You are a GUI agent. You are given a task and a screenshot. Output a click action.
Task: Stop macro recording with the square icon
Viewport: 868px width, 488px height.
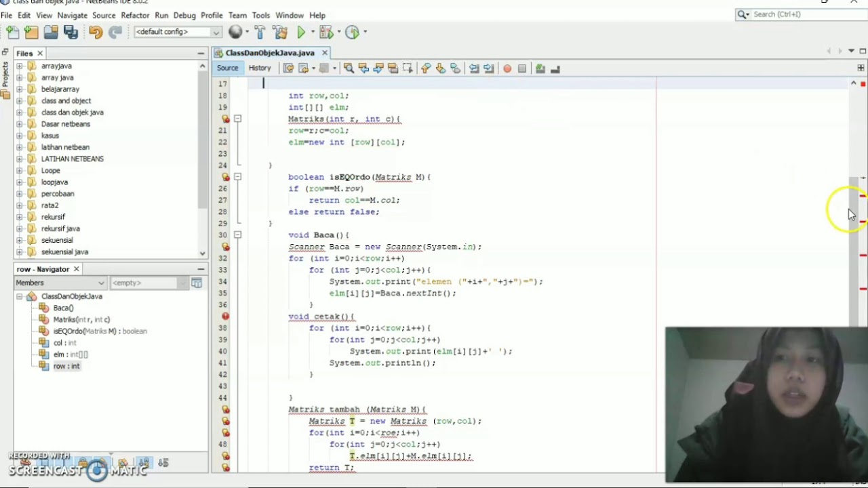click(522, 68)
